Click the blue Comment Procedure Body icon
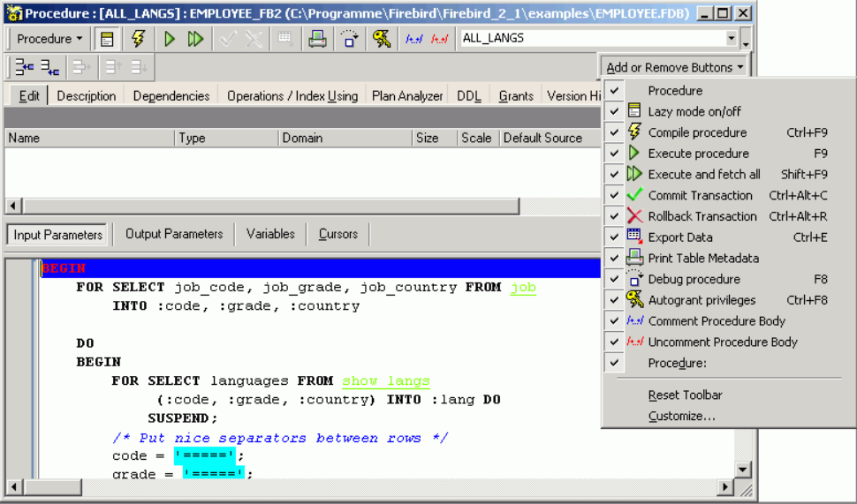Viewport: 857px width, 504px height. point(413,39)
